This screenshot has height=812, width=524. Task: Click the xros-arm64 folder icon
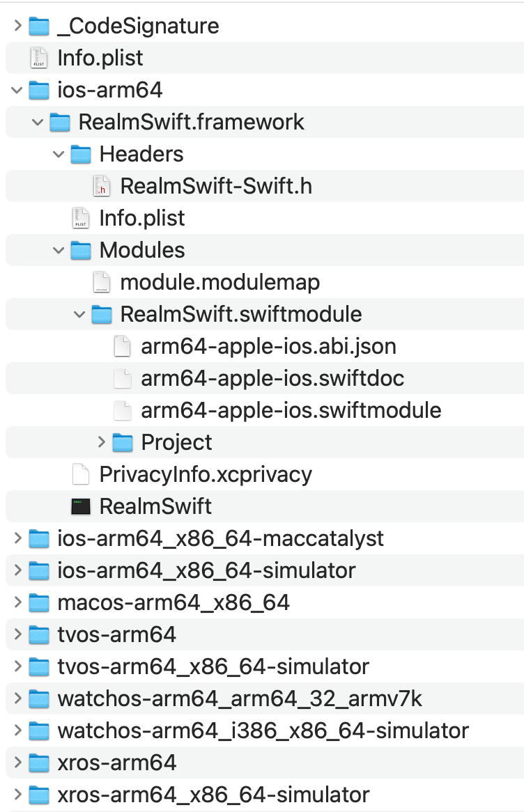point(39,763)
